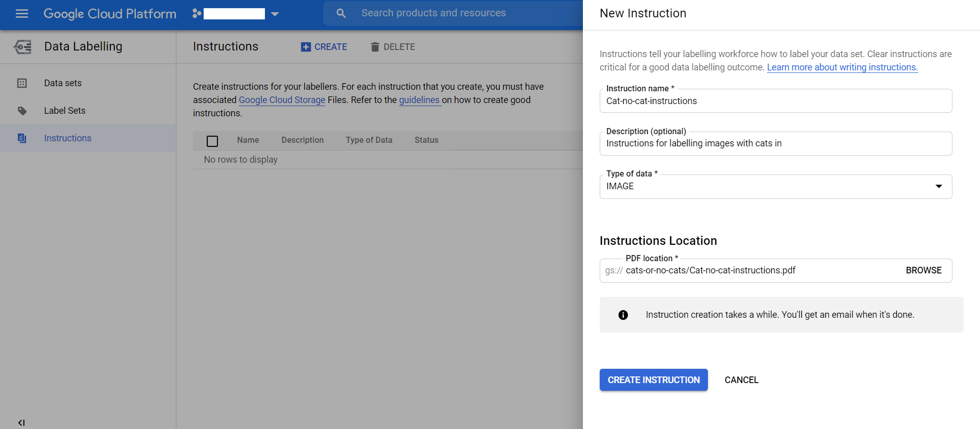Viewport: 980px width, 429px height.
Task: Click the Data sets grid icon
Action: click(22, 83)
